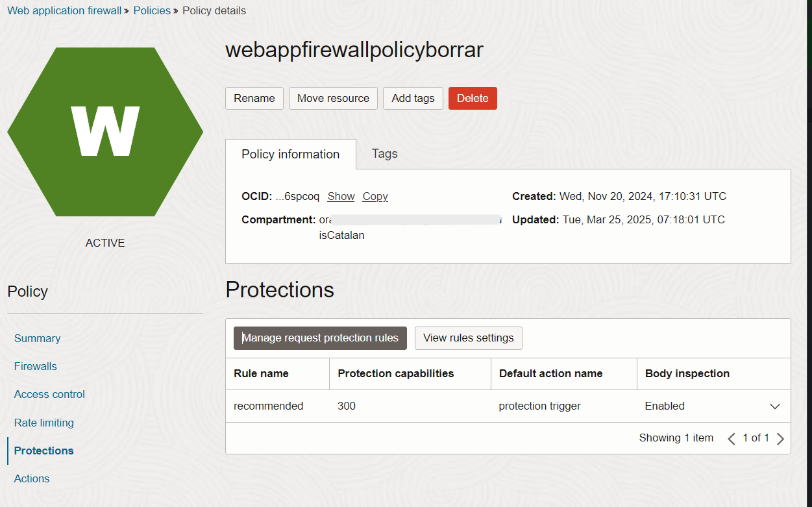812x507 pixels.
Task: Expand the recommended rule row chevron
Action: click(775, 406)
